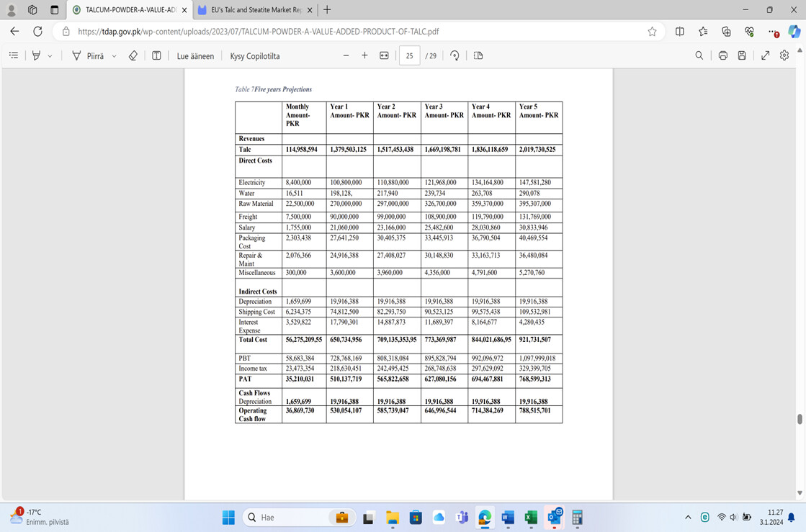This screenshot has height=532, width=806.
Task: Toggle the page view layout button
Action: (478, 55)
